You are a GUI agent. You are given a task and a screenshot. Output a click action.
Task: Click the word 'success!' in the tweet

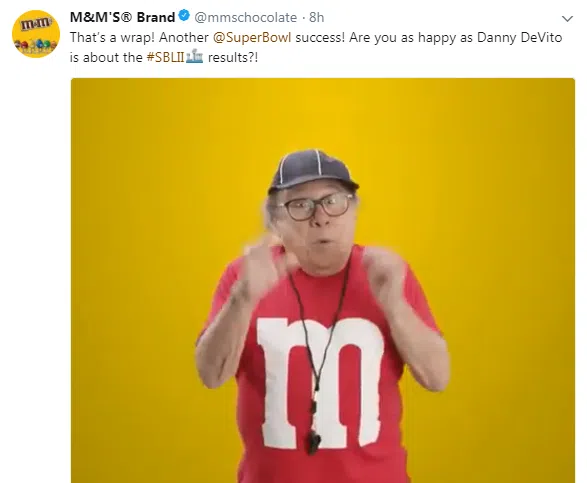tap(320, 37)
